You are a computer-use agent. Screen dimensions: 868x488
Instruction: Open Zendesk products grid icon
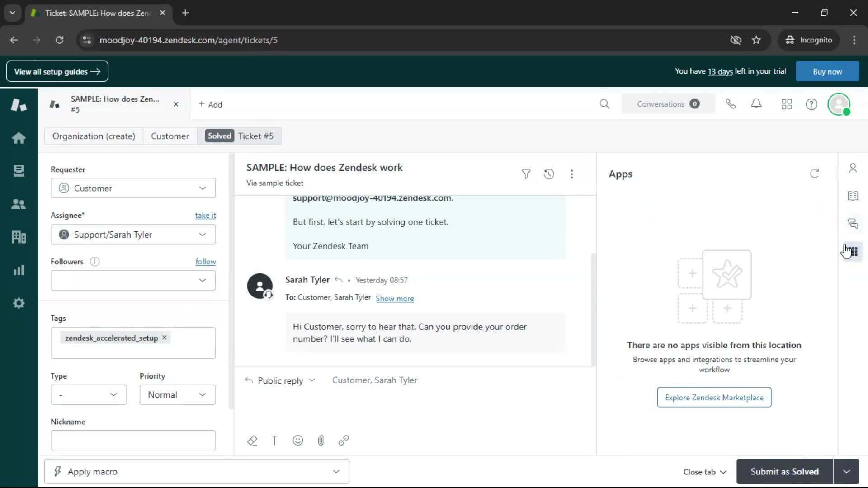[x=787, y=104]
